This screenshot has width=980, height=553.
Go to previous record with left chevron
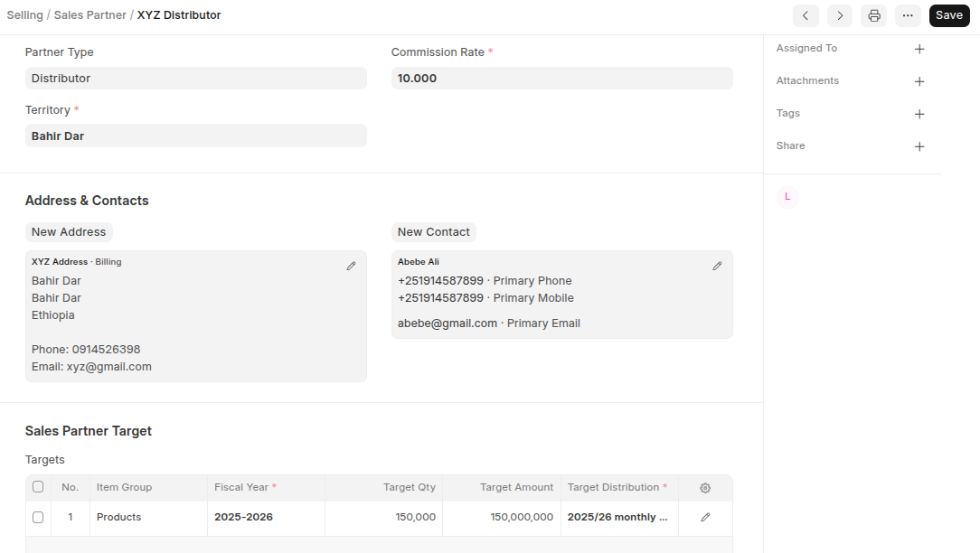(x=806, y=15)
